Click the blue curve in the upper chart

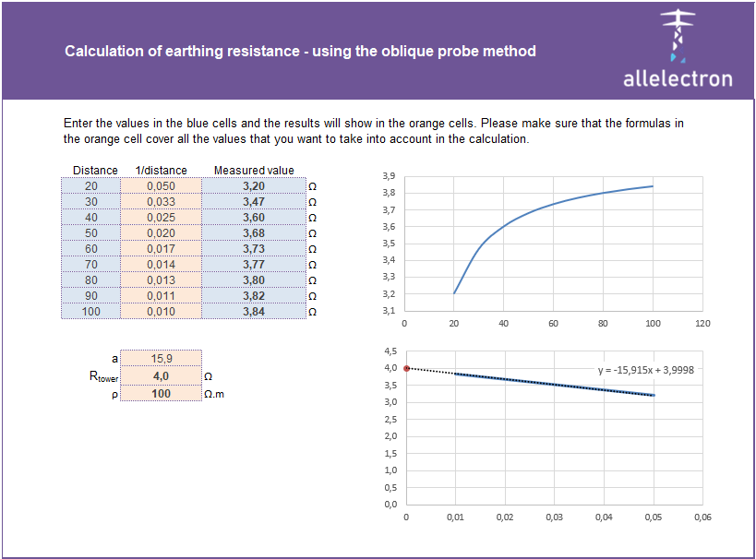tap(554, 205)
